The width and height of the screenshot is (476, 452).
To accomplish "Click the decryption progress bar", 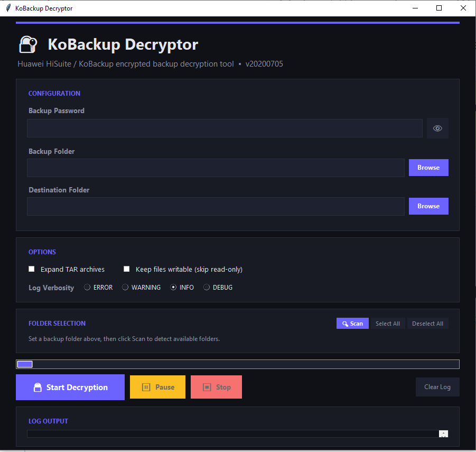I will tap(238, 364).
